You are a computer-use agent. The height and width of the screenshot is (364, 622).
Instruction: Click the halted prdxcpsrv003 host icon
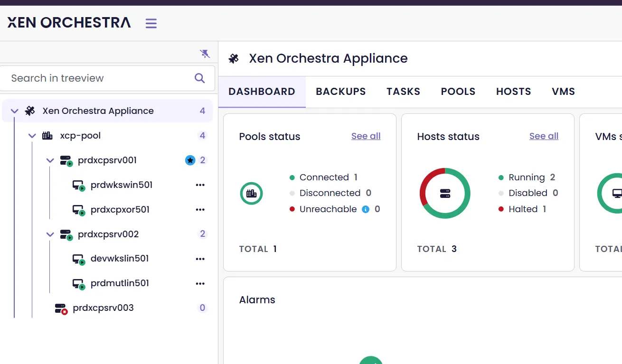pos(61,308)
